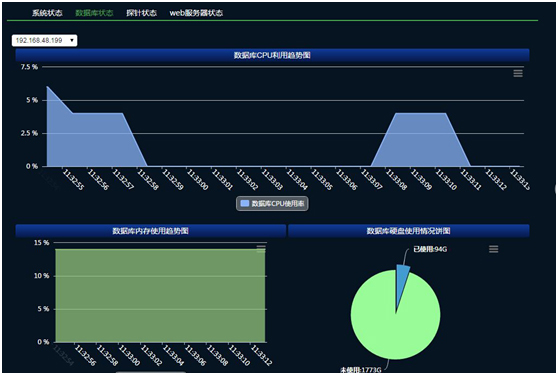Viewport: 558px width, 375px height.
Task: Click the 数据库硬盘使用情况饼图 header bar
Action: click(x=409, y=231)
